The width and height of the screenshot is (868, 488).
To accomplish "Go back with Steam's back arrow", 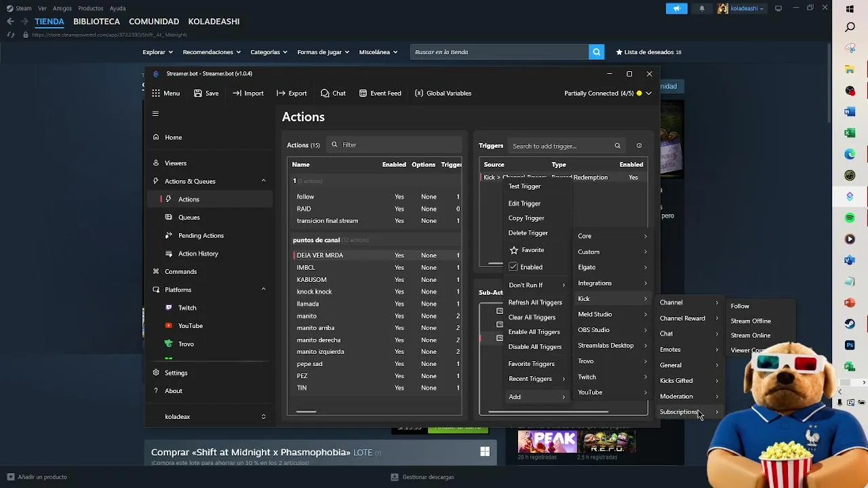I will pos(10,22).
